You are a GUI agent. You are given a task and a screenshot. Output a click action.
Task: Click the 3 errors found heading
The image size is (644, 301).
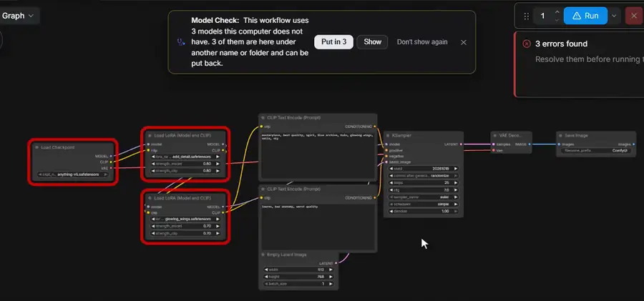pos(561,44)
